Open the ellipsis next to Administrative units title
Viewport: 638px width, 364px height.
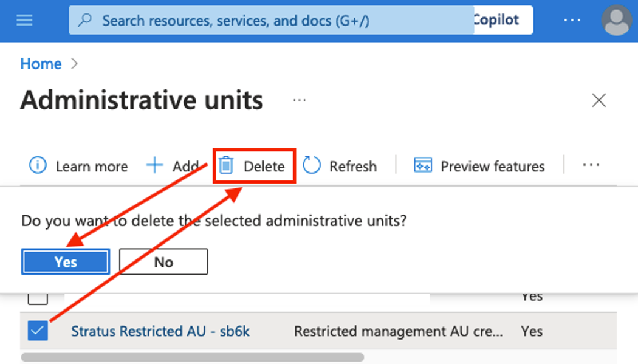point(299,100)
